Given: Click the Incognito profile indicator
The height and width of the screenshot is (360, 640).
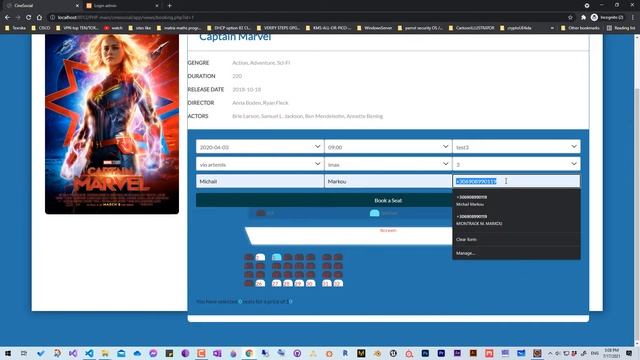Looking at the screenshot, I should point(607,18).
